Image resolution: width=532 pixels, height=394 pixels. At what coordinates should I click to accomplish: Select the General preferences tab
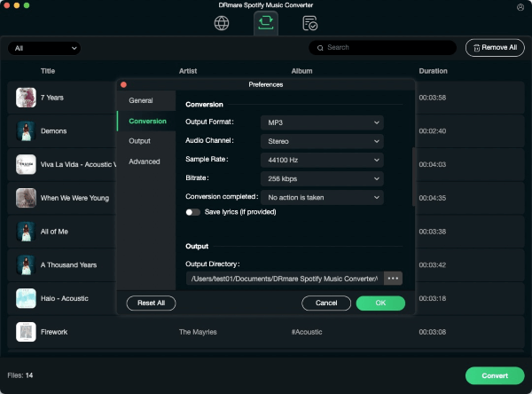click(146, 100)
